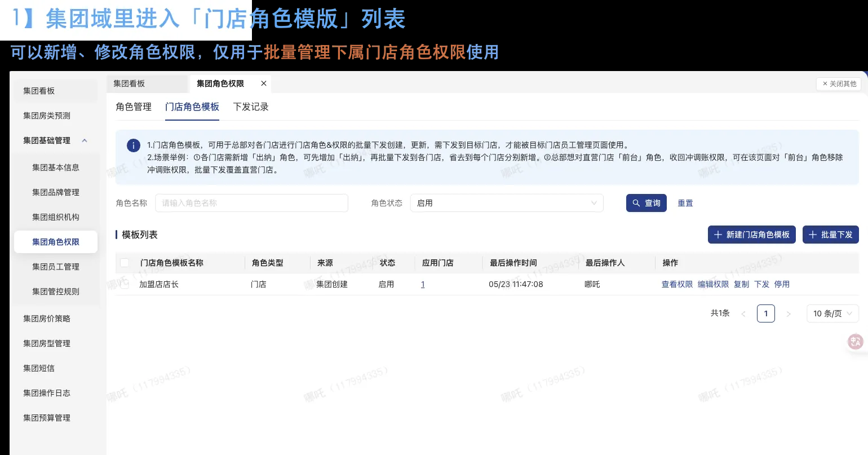The width and height of the screenshot is (868, 455).
Task: Click the 集团创建 source cell
Action: (x=332, y=284)
